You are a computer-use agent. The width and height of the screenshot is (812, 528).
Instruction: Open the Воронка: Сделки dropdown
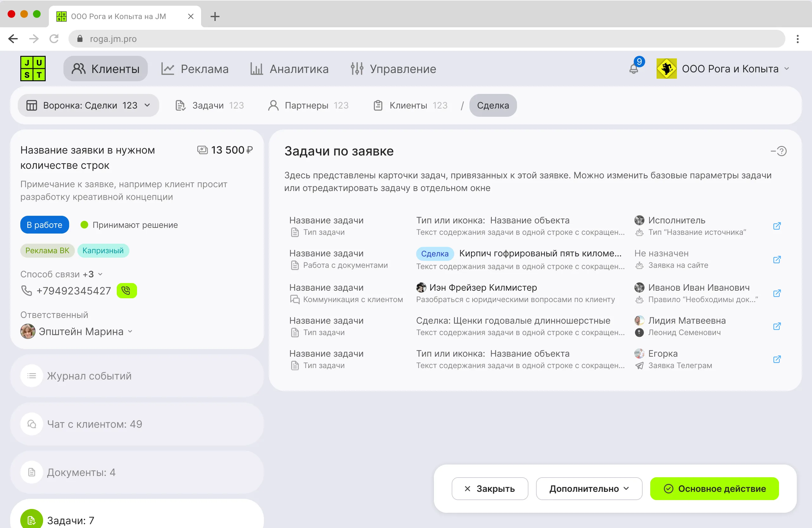click(x=89, y=105)
